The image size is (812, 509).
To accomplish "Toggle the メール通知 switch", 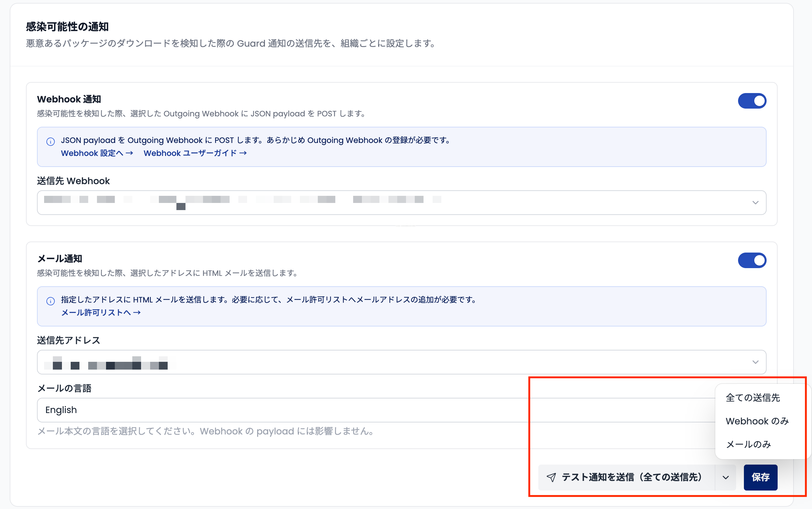I will [752, 260].
